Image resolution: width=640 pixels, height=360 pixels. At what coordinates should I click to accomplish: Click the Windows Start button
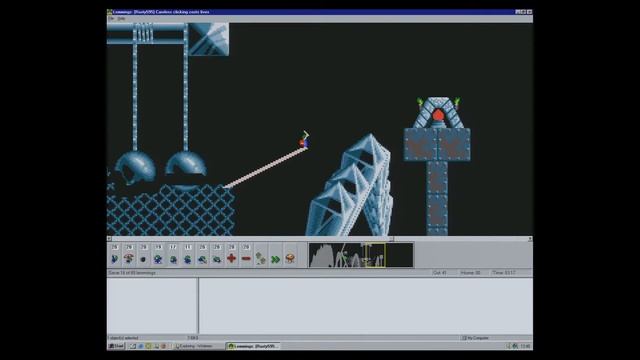[x=116, y=346]
